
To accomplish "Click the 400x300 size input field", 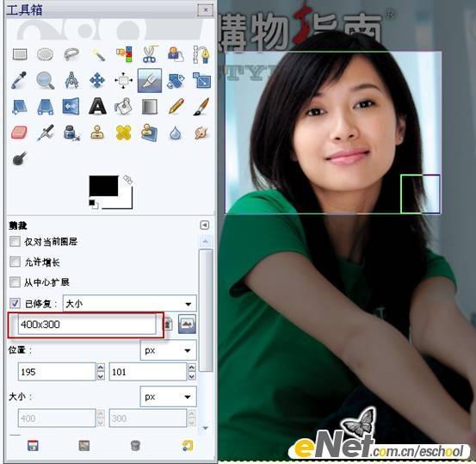I will pyautogui.click(x=87, y=325).
